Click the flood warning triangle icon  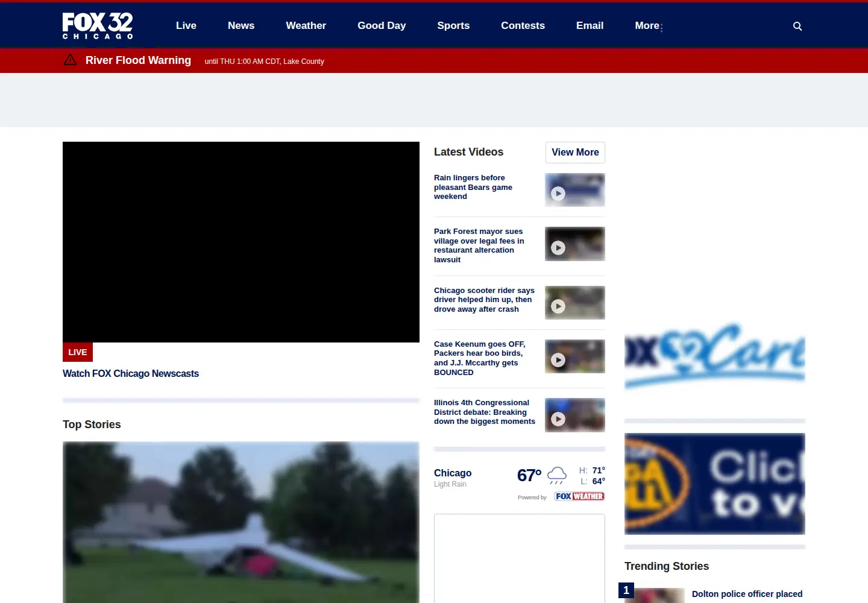tap(70, 60)
